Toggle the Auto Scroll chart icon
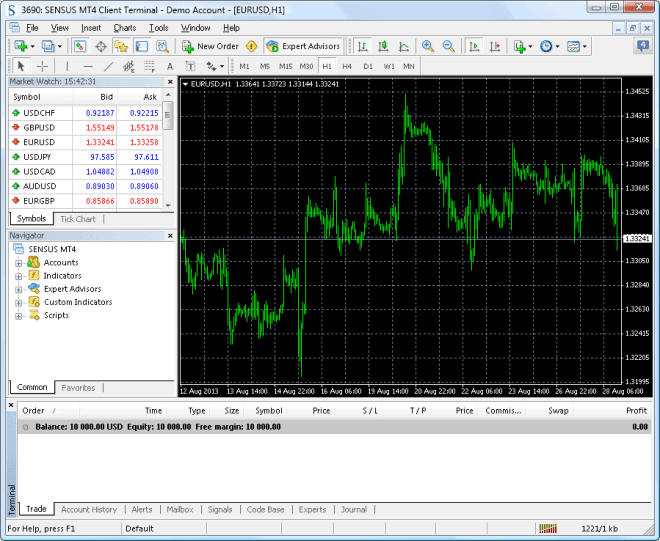Viewport: 660px width, 541px height. click(x=474, y=46)
